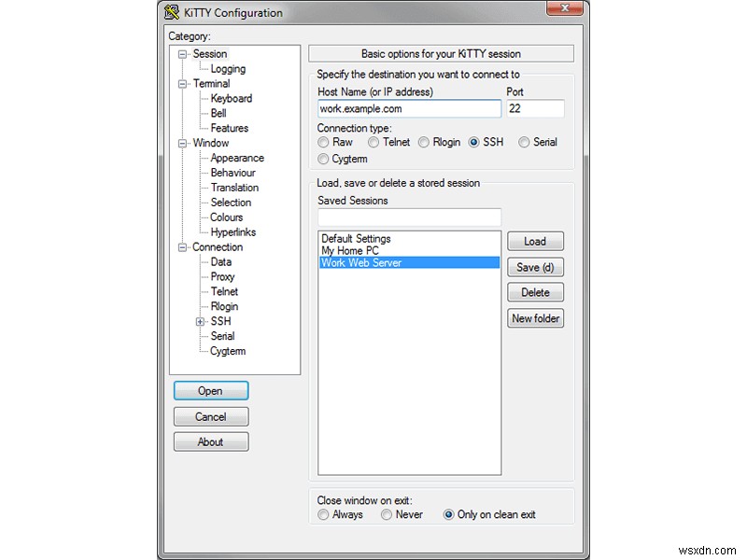Open the Cygterm category in tree

[228, 352]
